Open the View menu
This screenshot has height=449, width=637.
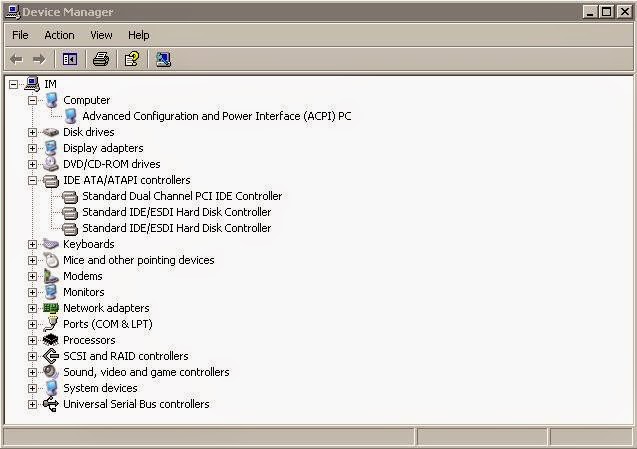tap(101, 35)
